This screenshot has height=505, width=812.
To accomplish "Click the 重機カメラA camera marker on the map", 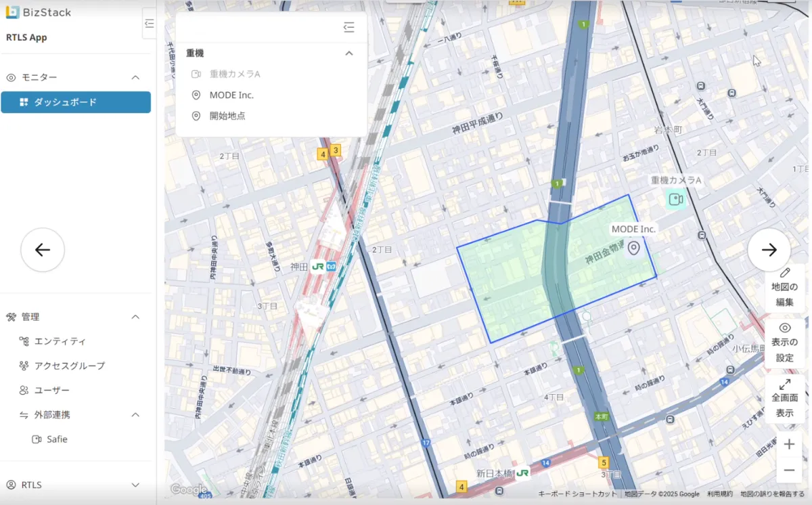I will [675, 198].
